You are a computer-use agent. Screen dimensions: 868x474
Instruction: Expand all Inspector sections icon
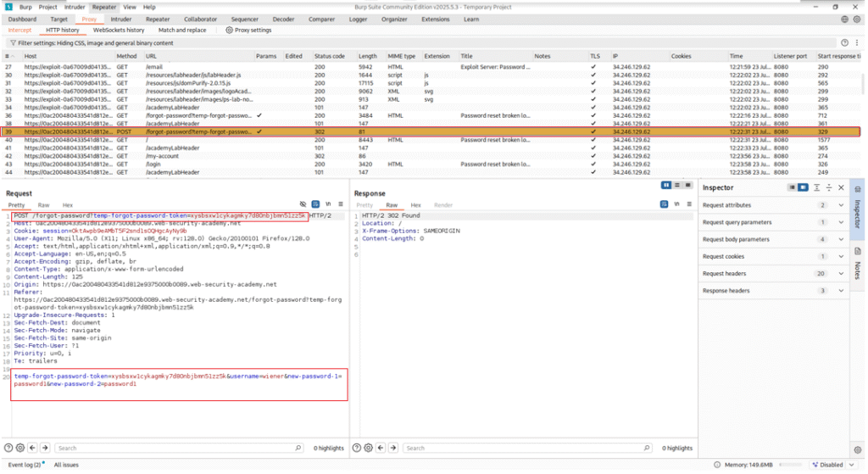click(x=817, y=187)
